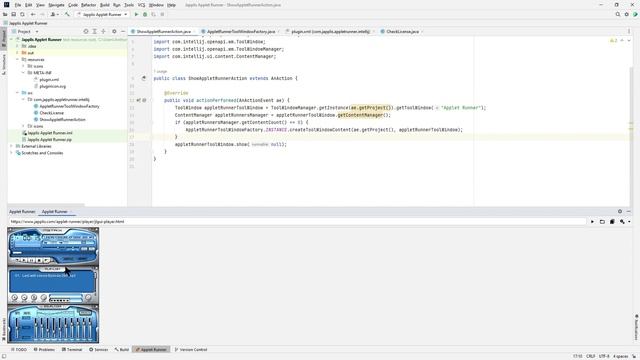Run the Jappllis Applet Runner configuration
The height and width of the screenshot is (360, 640).
pos(136,14)
